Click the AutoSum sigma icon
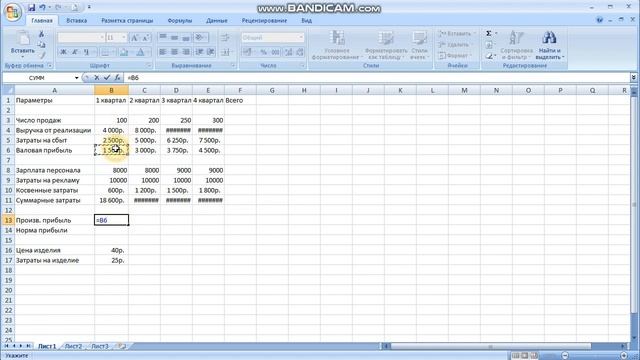 tap(489, 33)
